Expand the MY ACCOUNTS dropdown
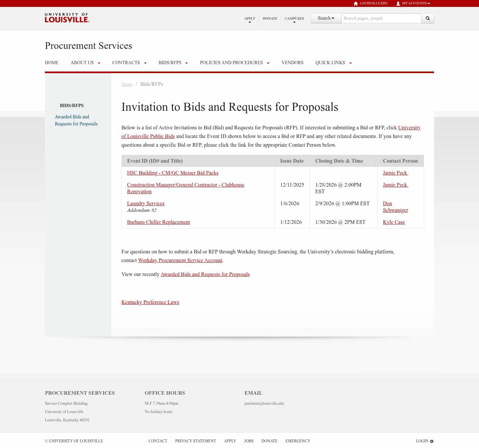Image resolution: width=479 pixels, height=448 pixels. point(414,3)
